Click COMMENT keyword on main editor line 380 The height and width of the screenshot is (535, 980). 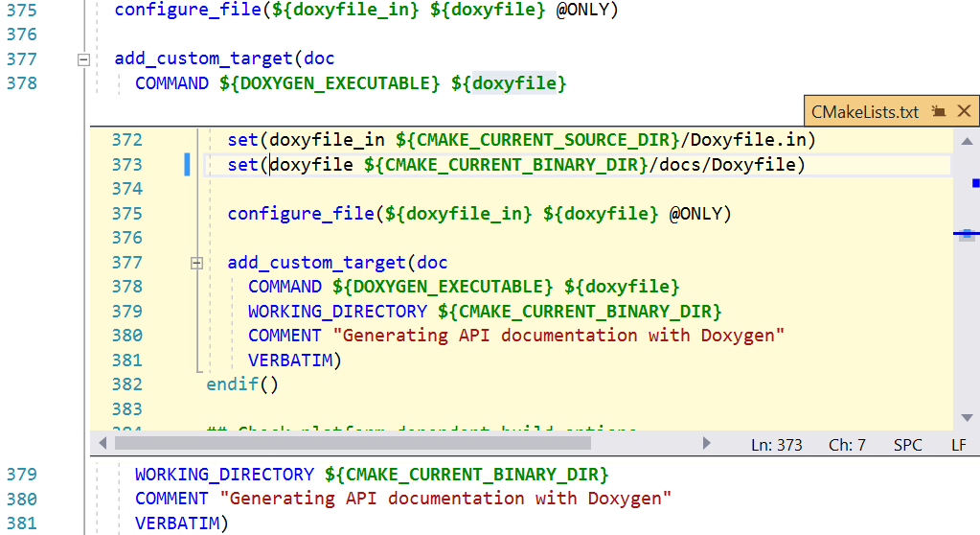(x=171, y=499)
